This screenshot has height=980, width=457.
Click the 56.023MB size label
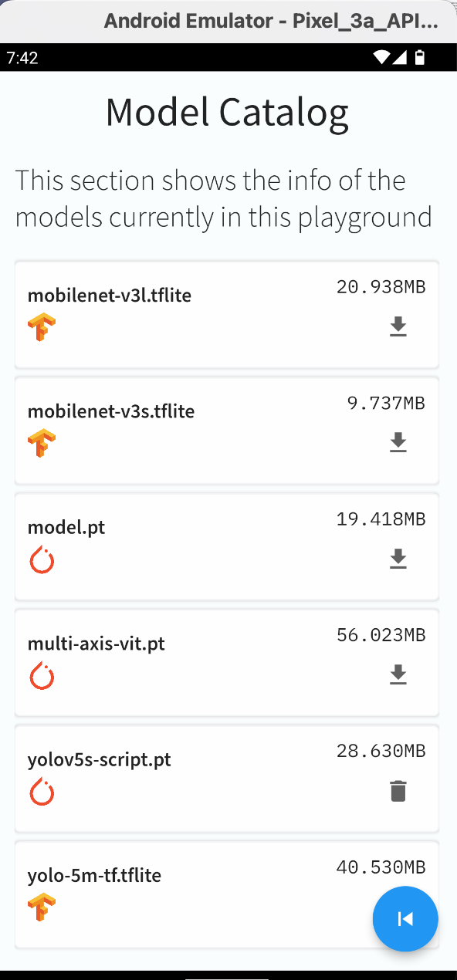[x=381, y=635]
